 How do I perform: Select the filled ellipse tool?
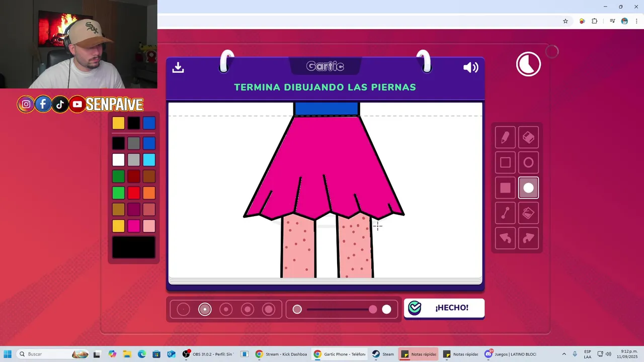[528, 188]
